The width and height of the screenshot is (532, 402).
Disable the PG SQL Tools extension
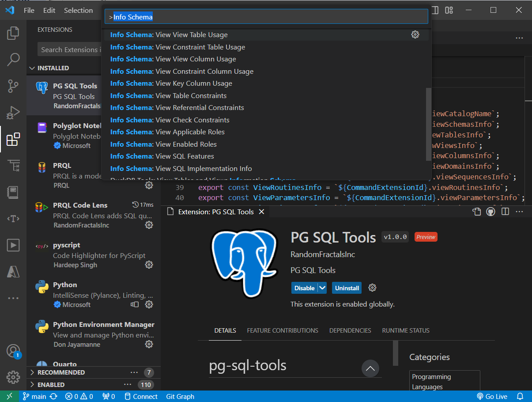(x=305, y=288)
